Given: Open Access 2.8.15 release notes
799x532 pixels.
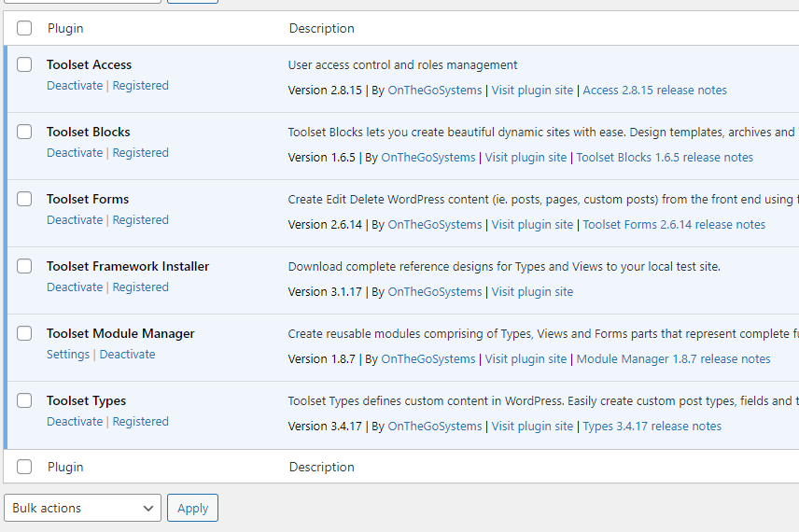Looking at the screenshot, I should click(655, 91).
